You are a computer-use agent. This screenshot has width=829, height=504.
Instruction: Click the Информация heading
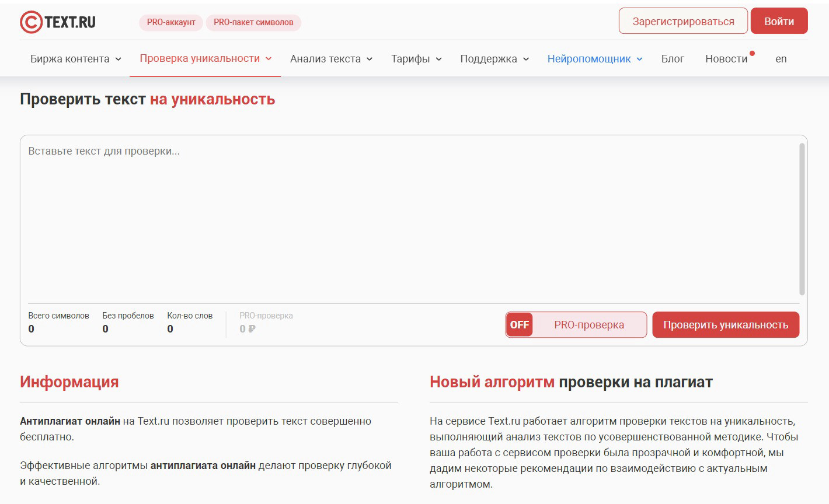pos(69,382)
